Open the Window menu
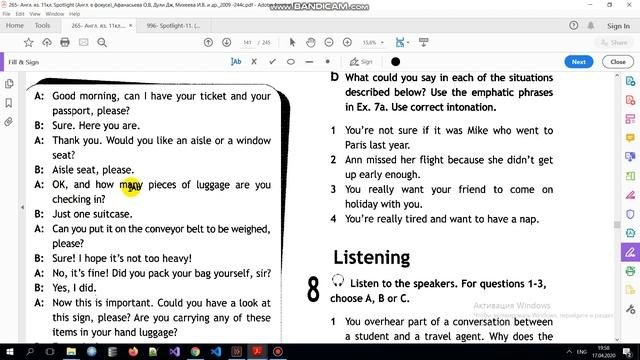This screenshot has height=360, width=640. [x=55, y=14]
